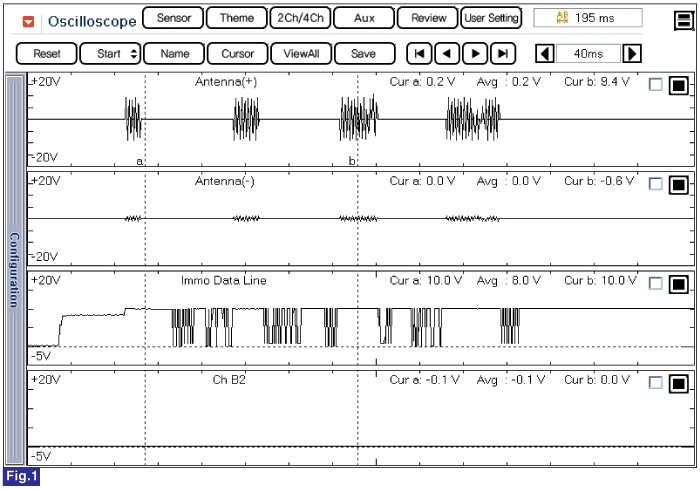Click the ViewAll button

pyautogui.click(x=300, y=54)
